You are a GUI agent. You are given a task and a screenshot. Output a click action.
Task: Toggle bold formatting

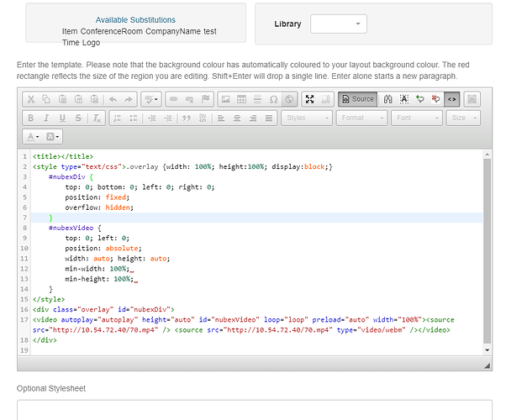tap(30, 118)
